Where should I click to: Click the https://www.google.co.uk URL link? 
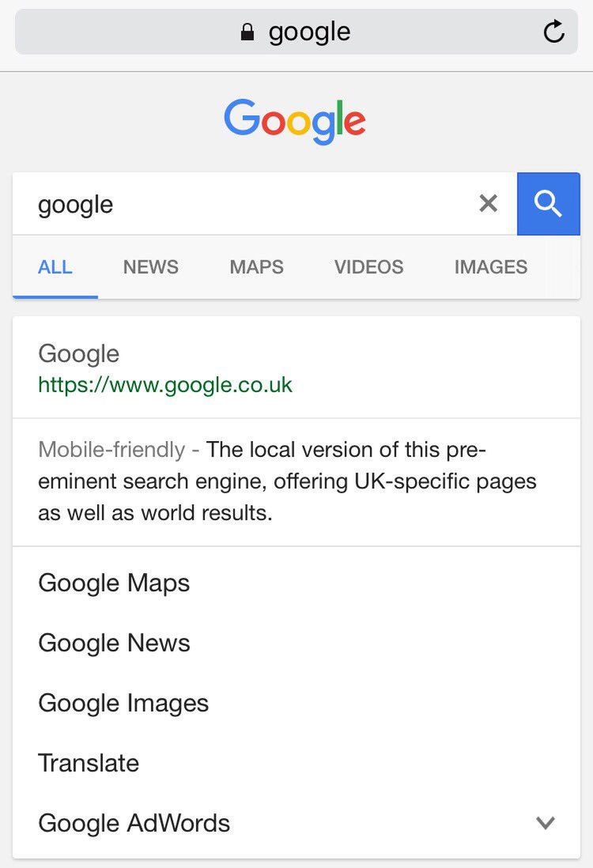pos(165,385)
